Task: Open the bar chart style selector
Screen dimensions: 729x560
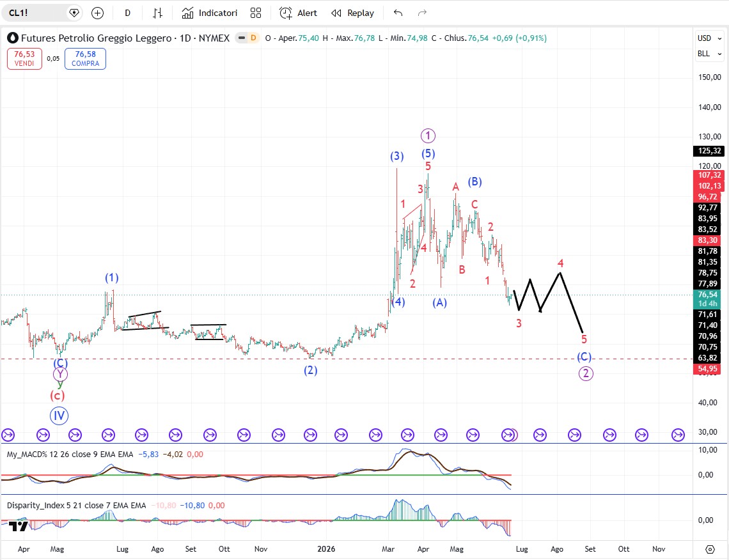Action: click(x=157, y=13)
